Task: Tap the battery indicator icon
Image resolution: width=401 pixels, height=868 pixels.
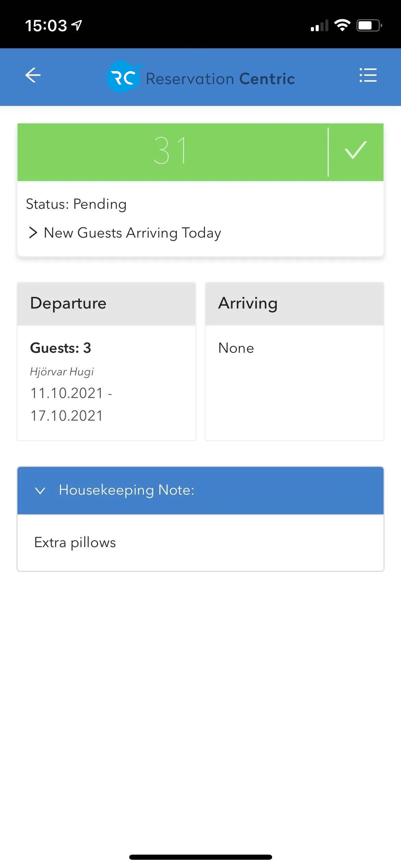Action: pyautogui.click(x=369, y=26)
